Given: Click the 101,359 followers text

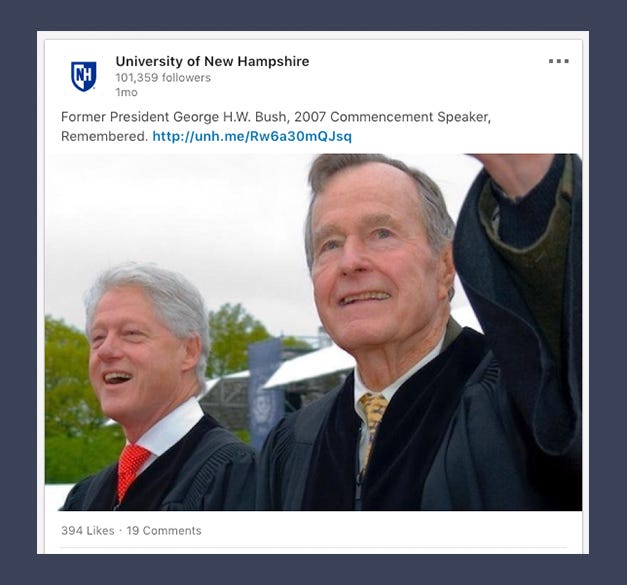Looking at the screenshot, I should [x=163, y=78].
